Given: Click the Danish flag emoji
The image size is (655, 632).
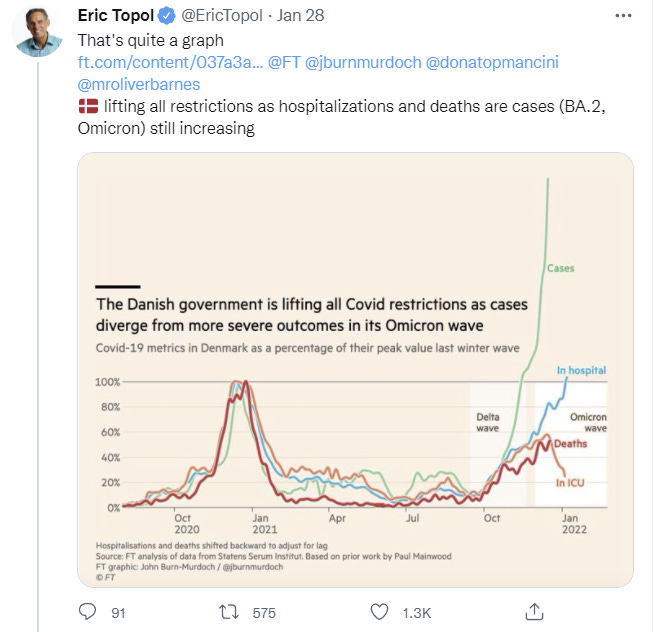Looking at the screenshot, I should (x=88, y=106).
